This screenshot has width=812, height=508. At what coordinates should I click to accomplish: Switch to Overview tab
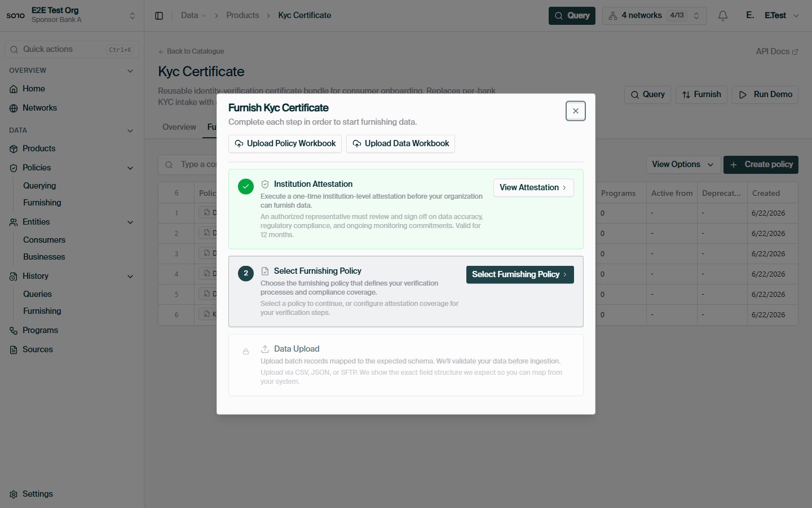coord(179,127)
